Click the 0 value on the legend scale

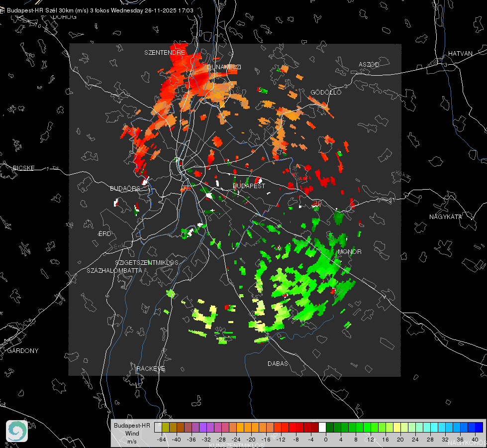tap(326, 440)
